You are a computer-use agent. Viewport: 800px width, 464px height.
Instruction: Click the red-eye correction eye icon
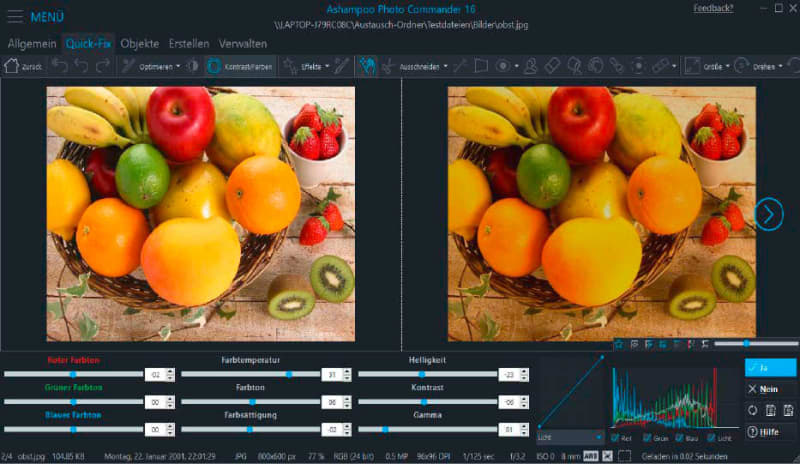click(503, 66)
